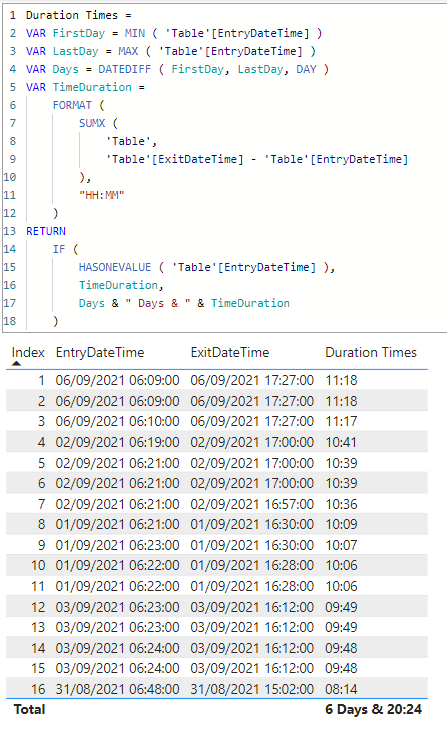The width and height of the screenshot is (447, 737).
Task: Click total value 6 Days & 20:24
Action: point(373,709)
